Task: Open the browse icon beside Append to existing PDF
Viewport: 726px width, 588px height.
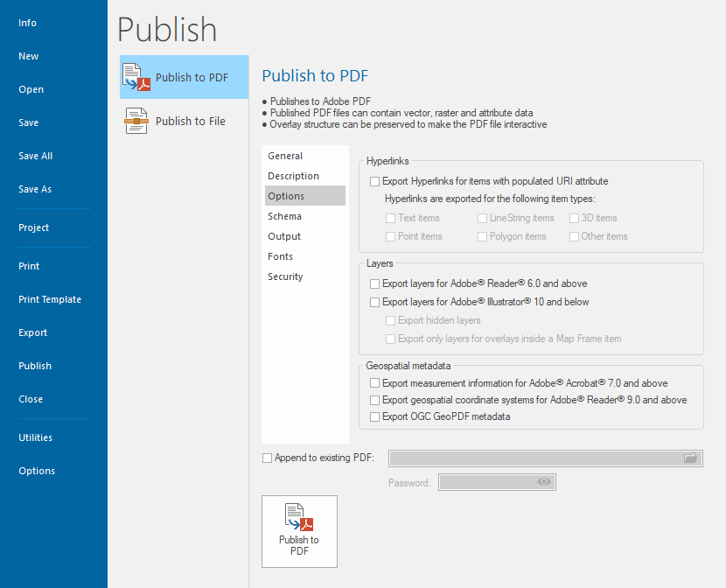Action: click(x=690, y=457)
